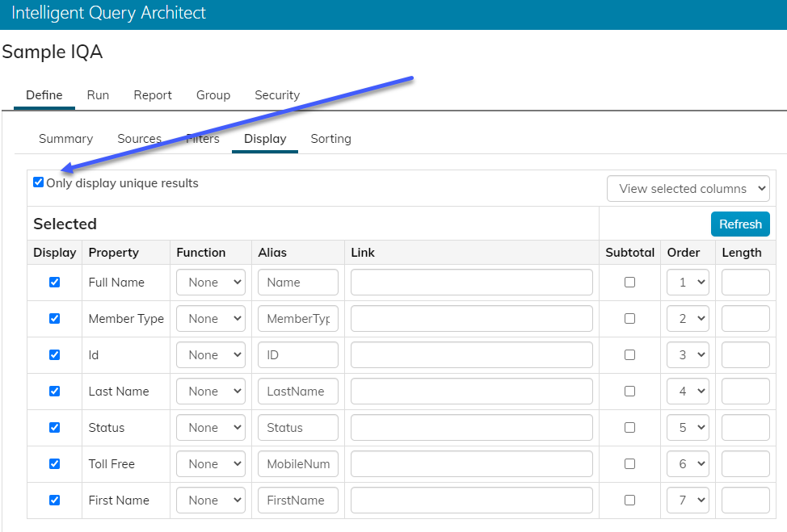Image resolution: width=787 pixels, height=532 pixels.
Task: Click the Alias field for Full Name
Action: (x=297, y=283)
